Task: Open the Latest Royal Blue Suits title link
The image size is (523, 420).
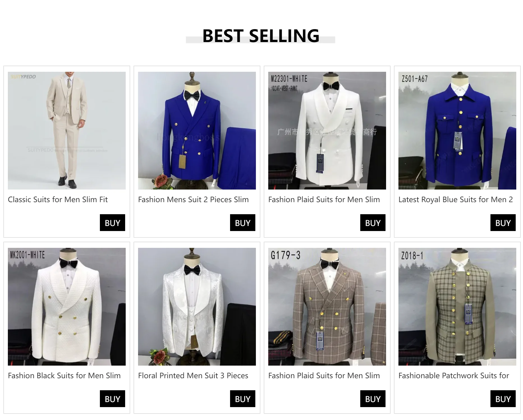Action: point(456,200)
